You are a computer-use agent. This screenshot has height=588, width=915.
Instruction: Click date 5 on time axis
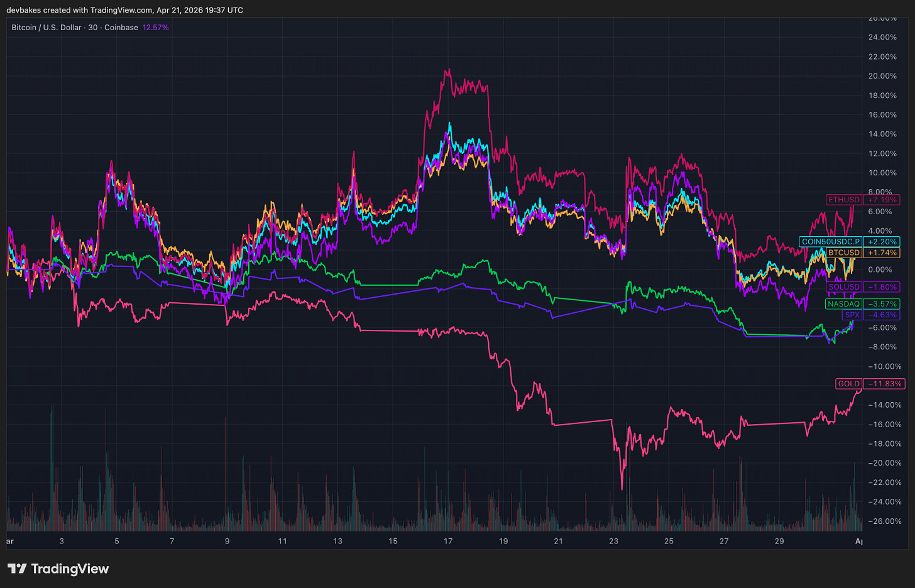[117, 541]
